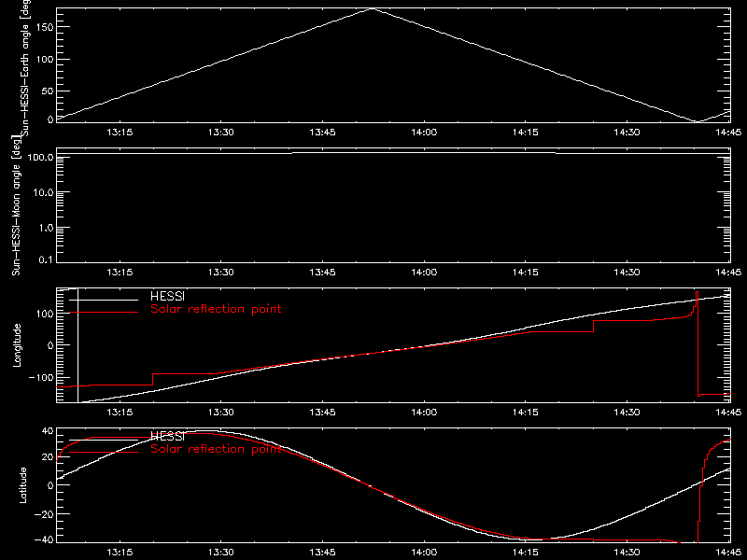The width and height of the screenshot is (747, 560).
Task: Click the peak of the Earth angle curve
Action: click(x=372, y=8)
